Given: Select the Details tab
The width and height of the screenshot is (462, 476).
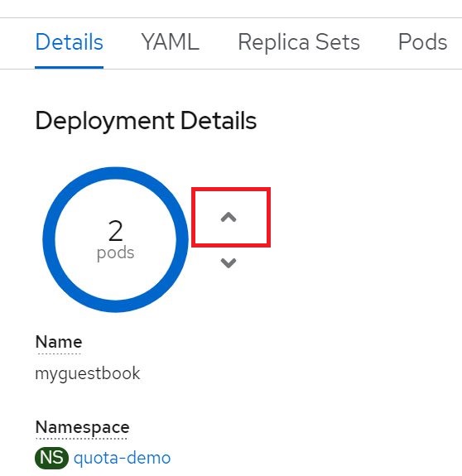Looking at the screenshot, I should pos(70,42).
